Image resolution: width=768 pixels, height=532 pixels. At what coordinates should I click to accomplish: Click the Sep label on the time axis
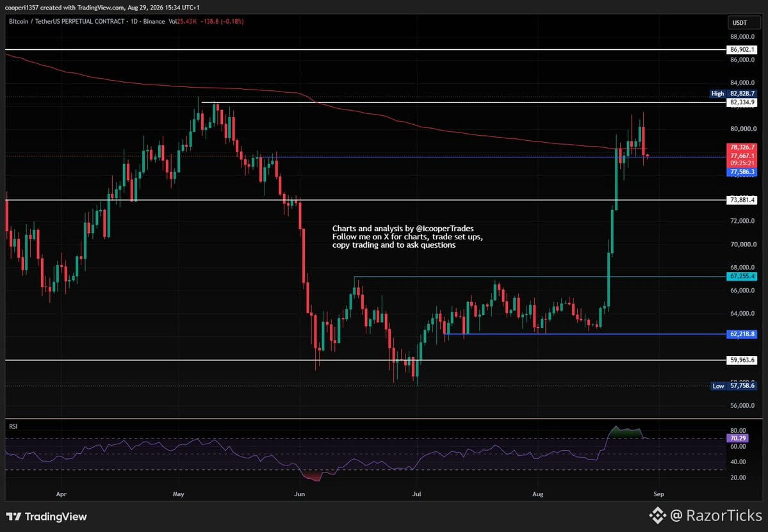tap(658, 494)
